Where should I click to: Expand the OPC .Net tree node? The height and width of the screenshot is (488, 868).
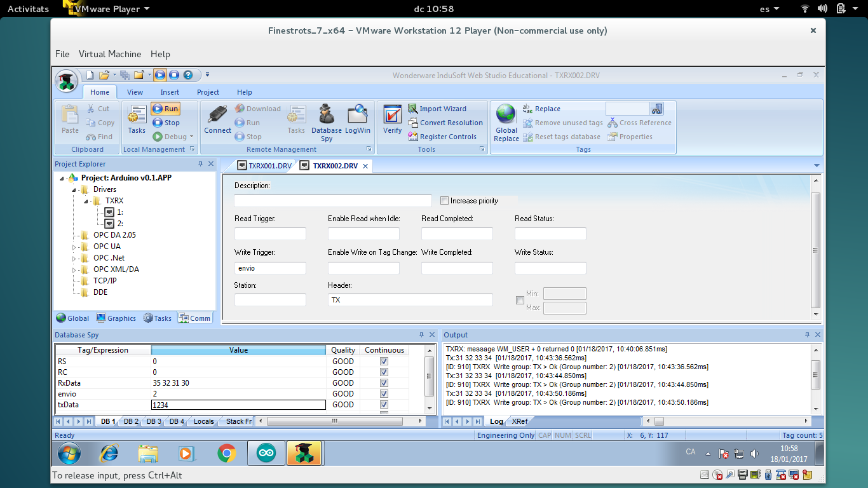click(74, 259)
